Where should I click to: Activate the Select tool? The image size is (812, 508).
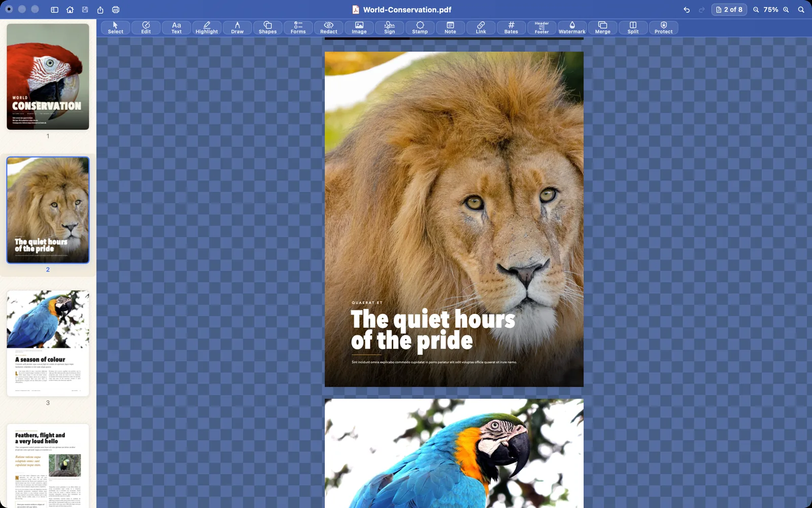[115, 27]
